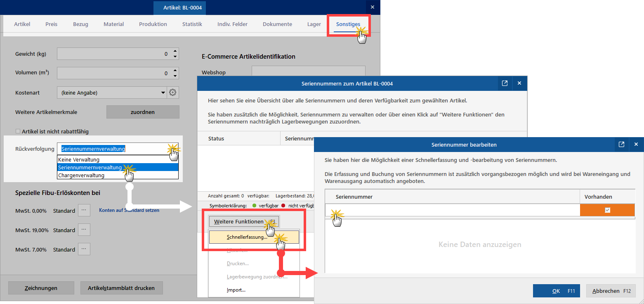Pop out the Seriennummer bearbeiten dialog window
Viewport: 644px width, 304px height.
pos(621,145)
